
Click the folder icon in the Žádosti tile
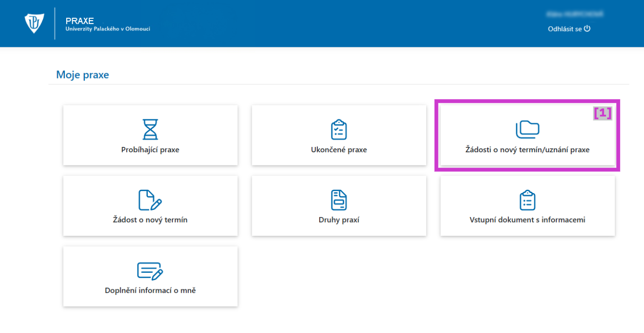coord(527,130)
